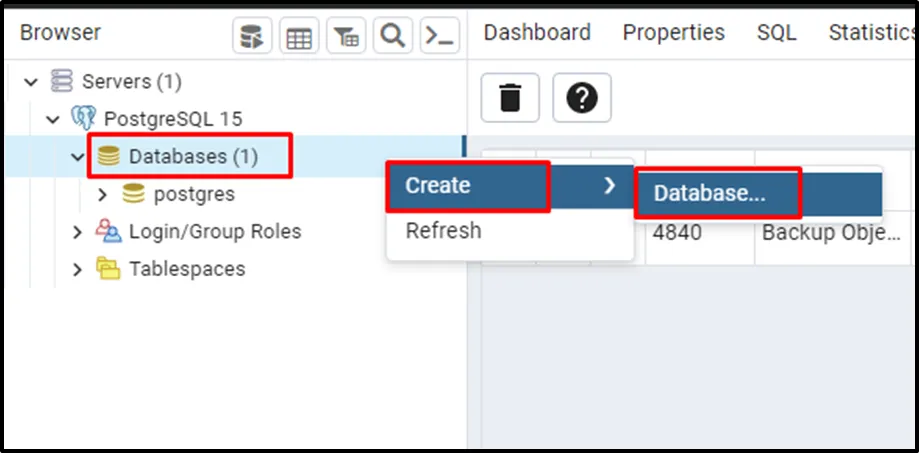Click the Filtered Rows toolbar icon
The image size is (919, 453).
tap(346, 37)
